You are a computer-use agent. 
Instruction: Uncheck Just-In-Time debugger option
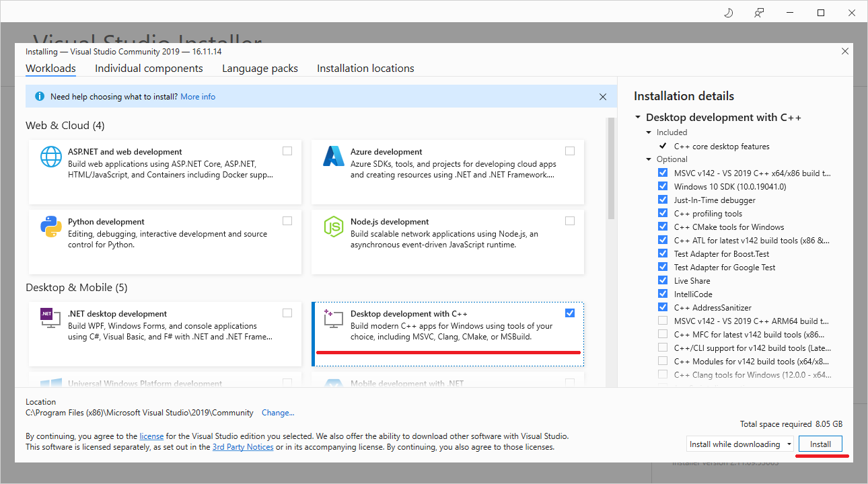pyautogui.click(x=663, y=200)
